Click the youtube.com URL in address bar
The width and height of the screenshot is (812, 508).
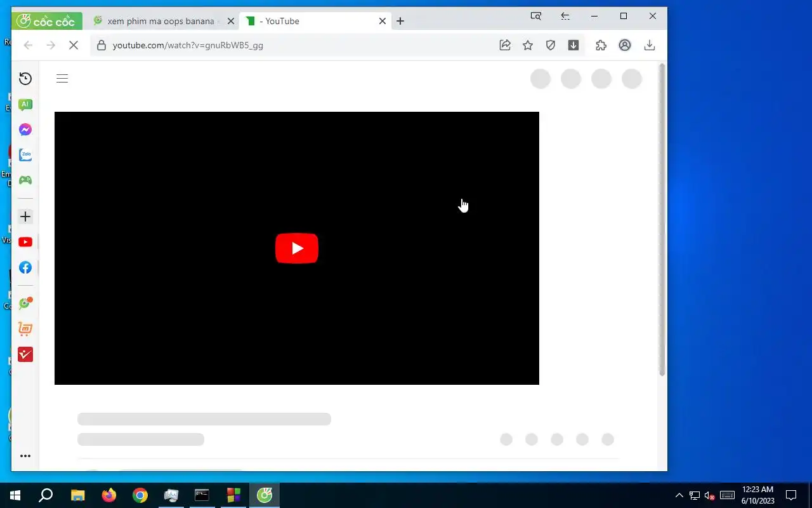point(188,45)
